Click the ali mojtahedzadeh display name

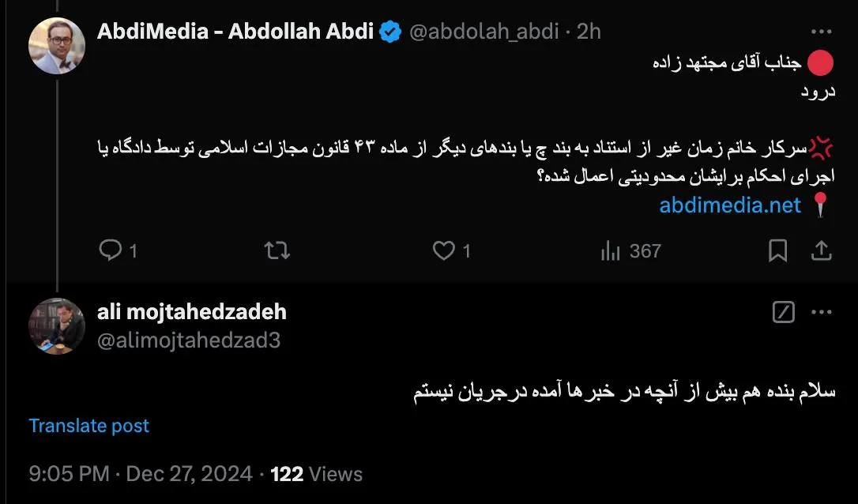(191, 312)
